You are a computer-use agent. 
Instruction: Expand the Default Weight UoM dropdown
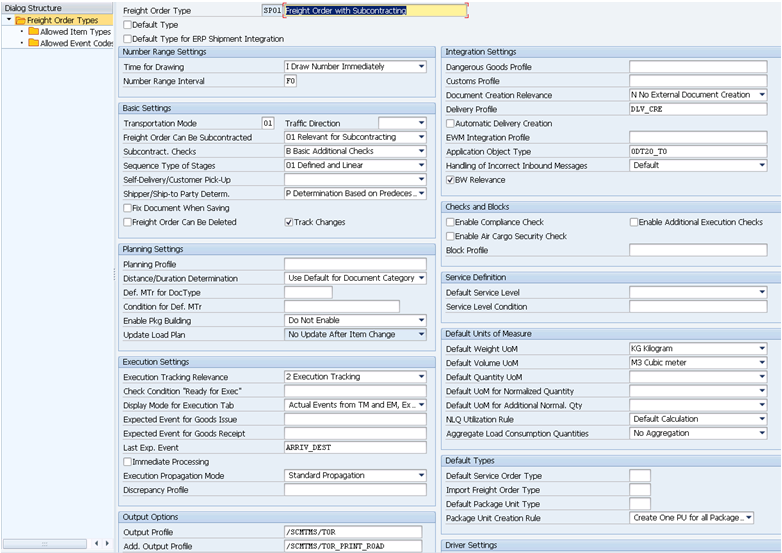[x=762, y=349]
